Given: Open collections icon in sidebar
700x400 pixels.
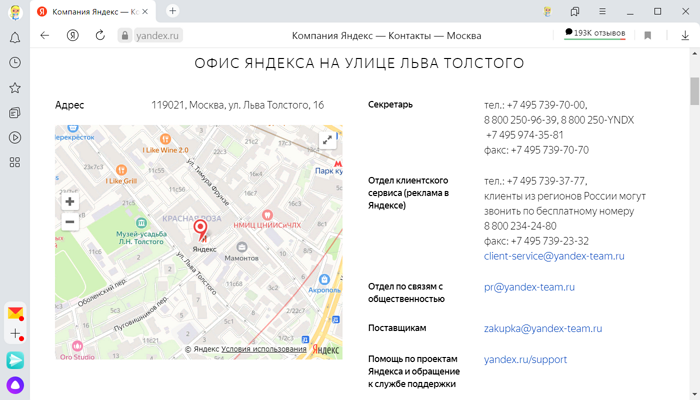Looking at the screenshot, I should click(15, 112).
